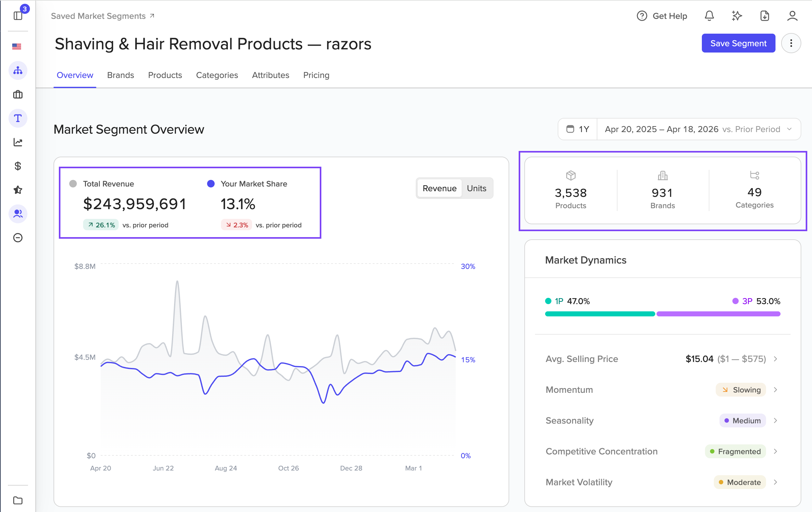The height and width of the screenshot is (512, 812).
Task: Switch to the Pricing tab
Action: [x=316, y=75]
